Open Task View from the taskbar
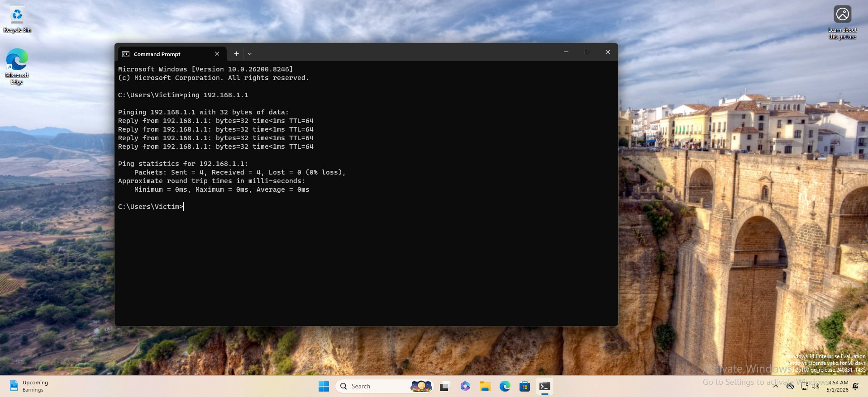 click(444, 386)
